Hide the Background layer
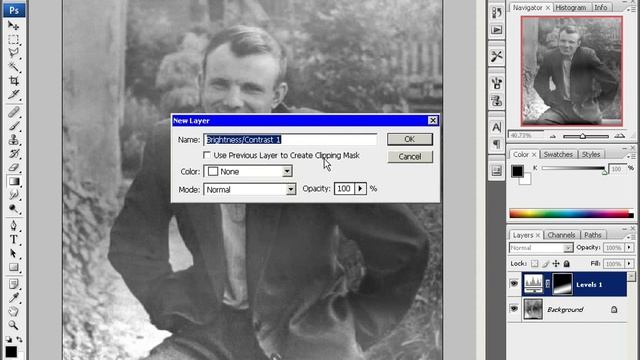This screenshot has height=360, width=640. click(x=514, y=309)
